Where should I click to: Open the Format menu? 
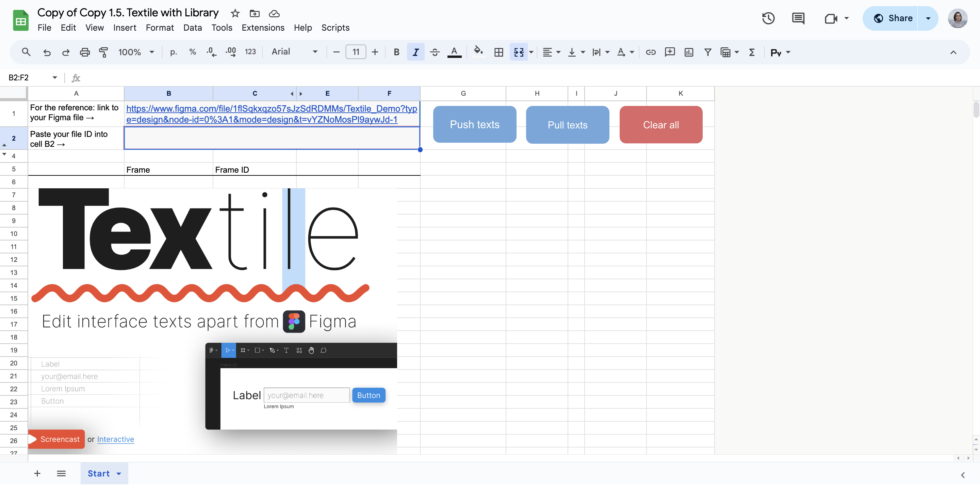pyautogui.click(x=159, y=27)
